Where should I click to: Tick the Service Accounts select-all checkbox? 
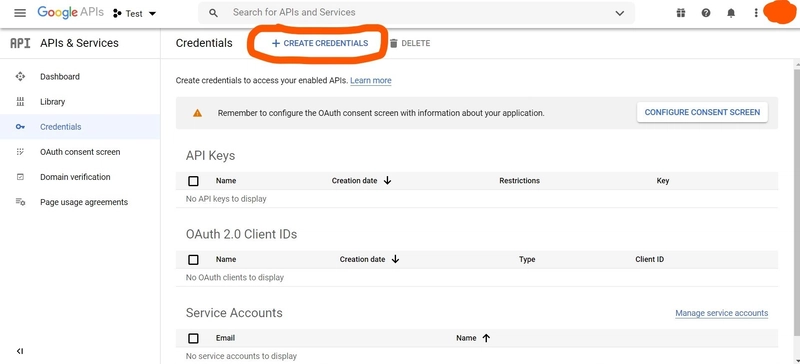pyautogui.click(x=193, y=338)
